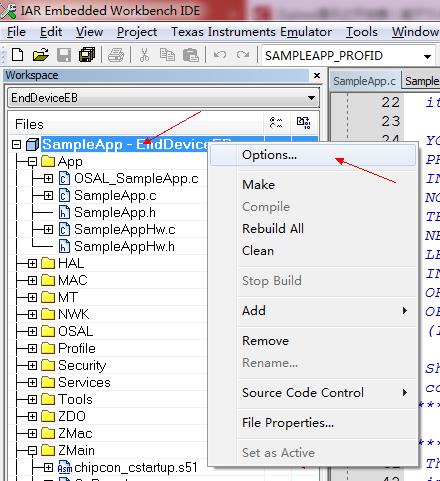Click the Open file toolbar icon
This screenshot has height=481, width=440.
(41, 55)
